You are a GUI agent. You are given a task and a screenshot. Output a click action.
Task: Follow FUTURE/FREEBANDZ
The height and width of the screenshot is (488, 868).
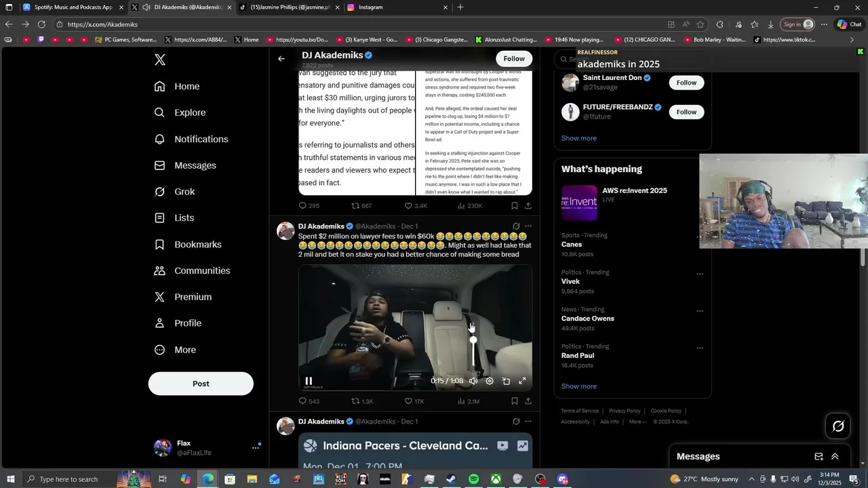pyautogui.click(x=686, y=112)
